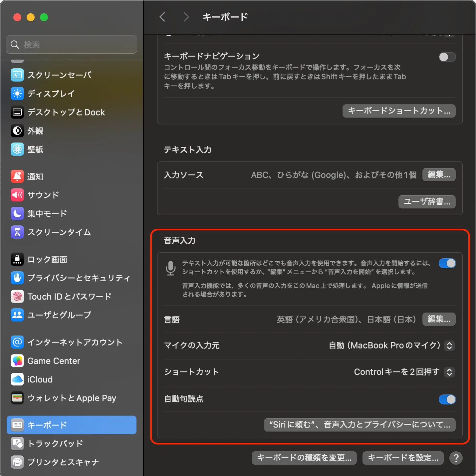Click the 英語 (アメリカ合衆国)、日本語 (日本) text
This screenshot has height=476, width=476.
click(347, 320)
